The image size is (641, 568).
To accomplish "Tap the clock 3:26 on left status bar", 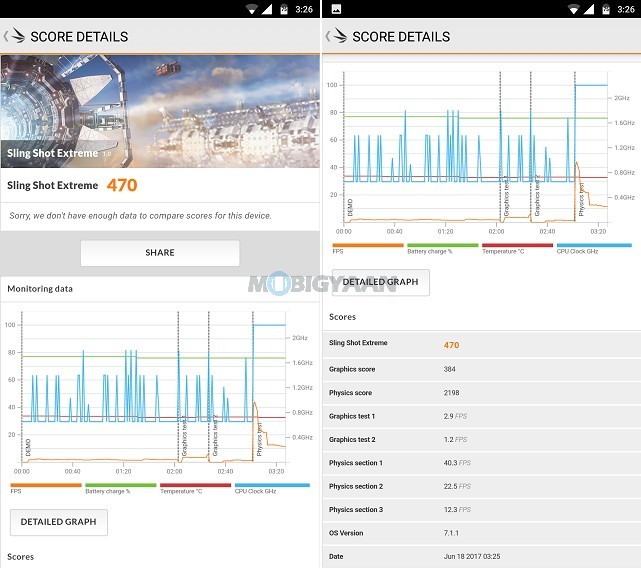I will tap(304, 9).
